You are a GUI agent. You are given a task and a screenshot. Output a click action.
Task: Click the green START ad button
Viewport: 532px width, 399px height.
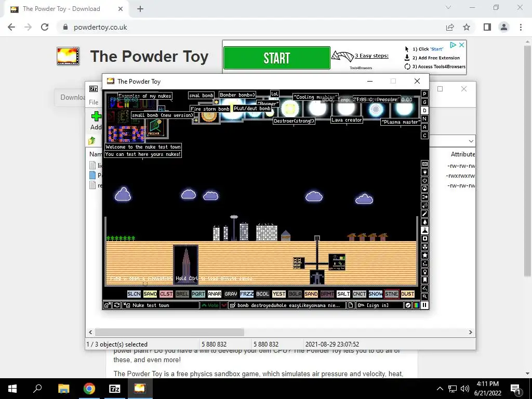tap(277, 58)
